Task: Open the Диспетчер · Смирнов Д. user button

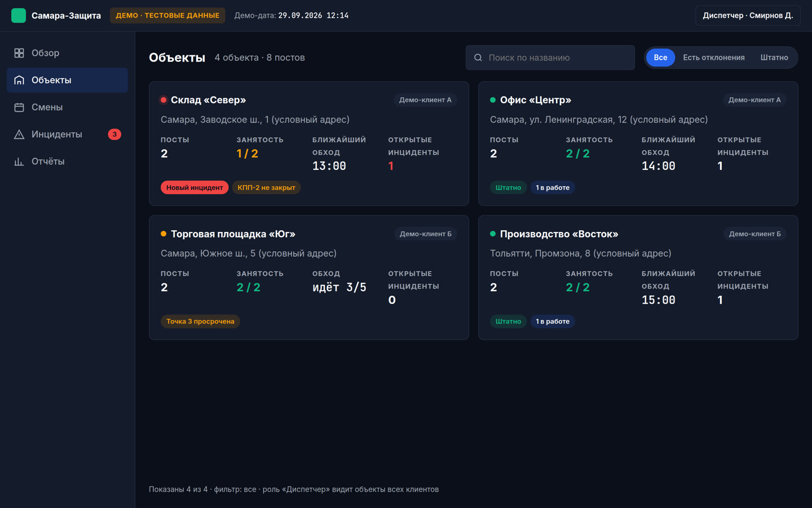Action: (748, 15)
